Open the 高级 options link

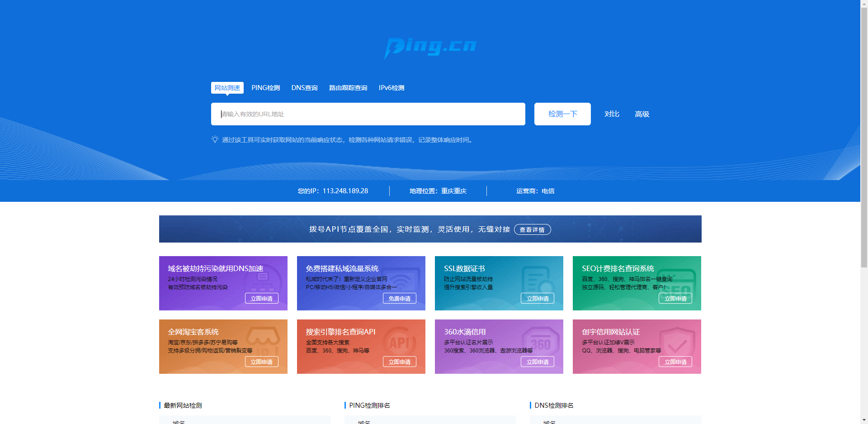click(642, 114)
